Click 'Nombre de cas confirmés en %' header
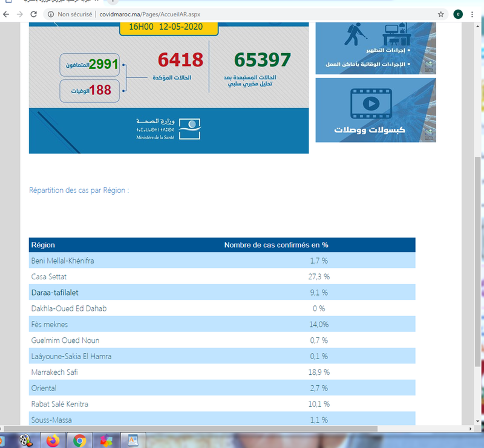This screenshot has height=448, width=484. [276, 245]
